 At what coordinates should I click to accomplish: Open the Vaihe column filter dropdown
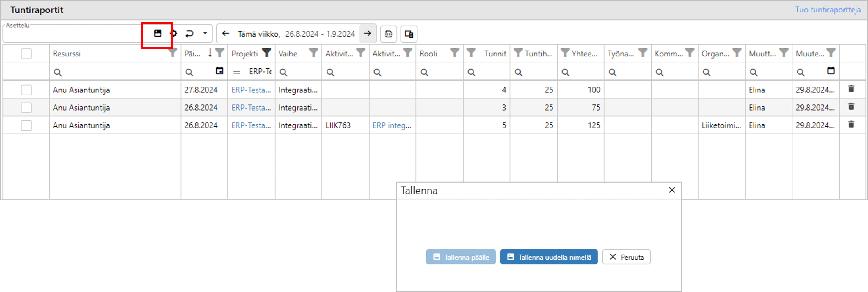pos(314,53)
